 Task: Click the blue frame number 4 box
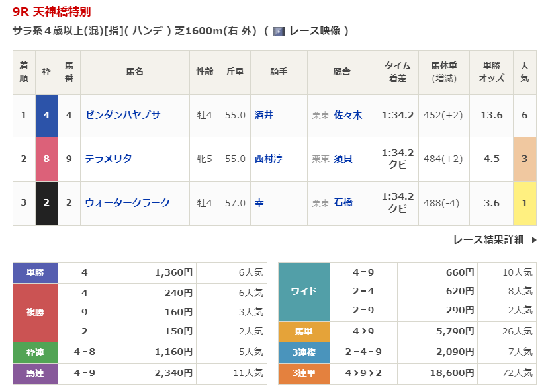[46, 115]
